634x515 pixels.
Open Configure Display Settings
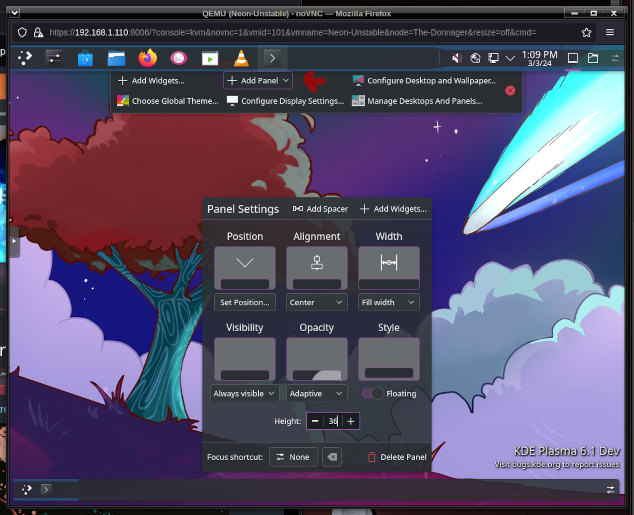point(285,101)
